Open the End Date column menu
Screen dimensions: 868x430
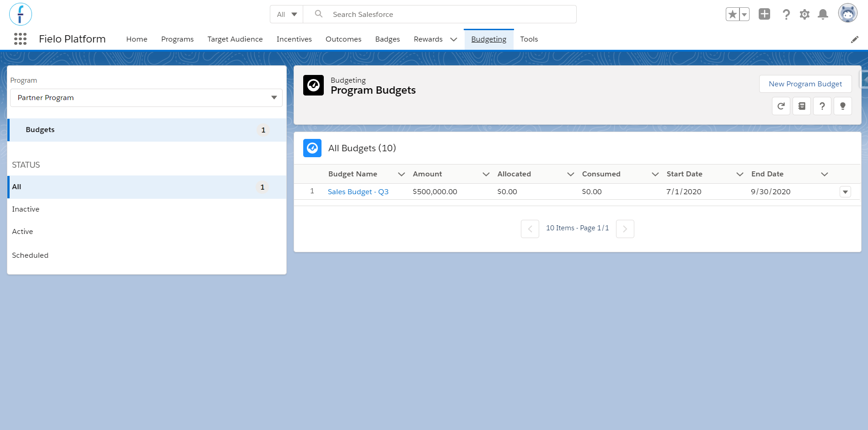825,174
